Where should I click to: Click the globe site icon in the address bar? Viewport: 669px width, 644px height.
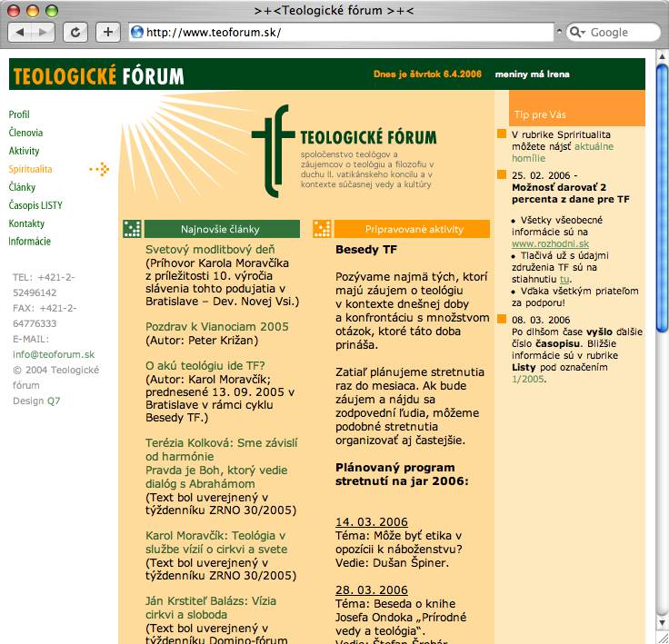pyautogui.click(x=137, y=32)
